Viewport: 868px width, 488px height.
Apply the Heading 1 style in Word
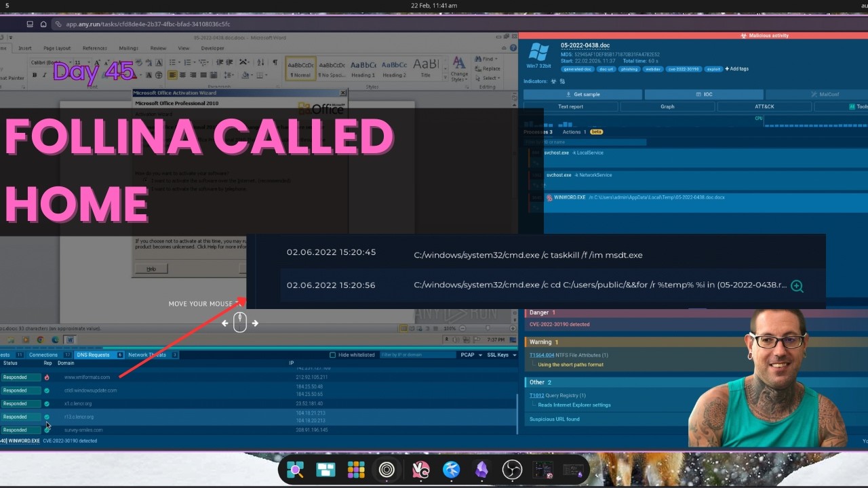pos(363,67)
